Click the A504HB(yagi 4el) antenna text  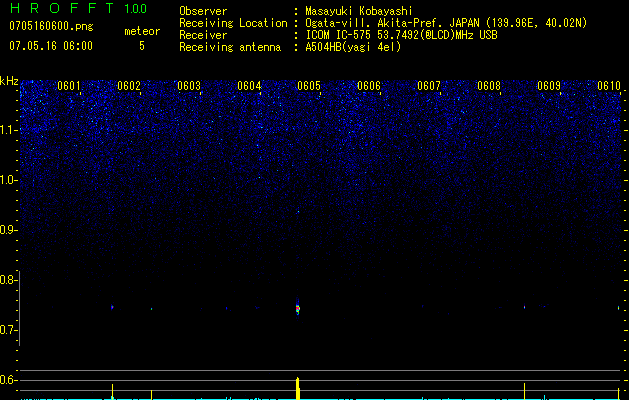point(353,47)
